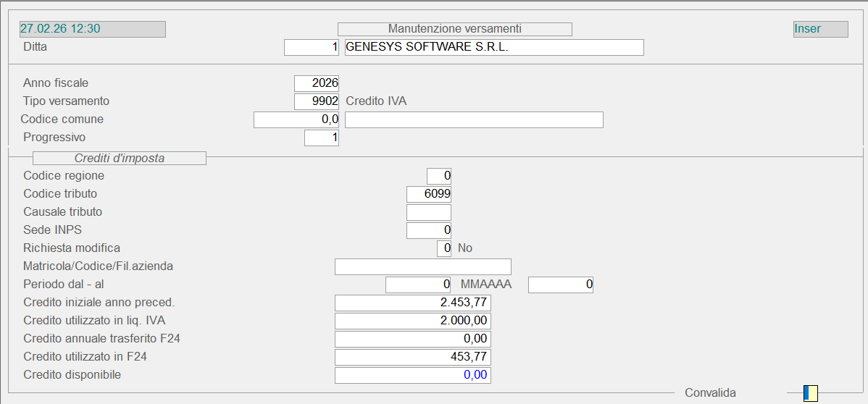Select the Credito iniziale anno preced. amount

click(413, 303)
